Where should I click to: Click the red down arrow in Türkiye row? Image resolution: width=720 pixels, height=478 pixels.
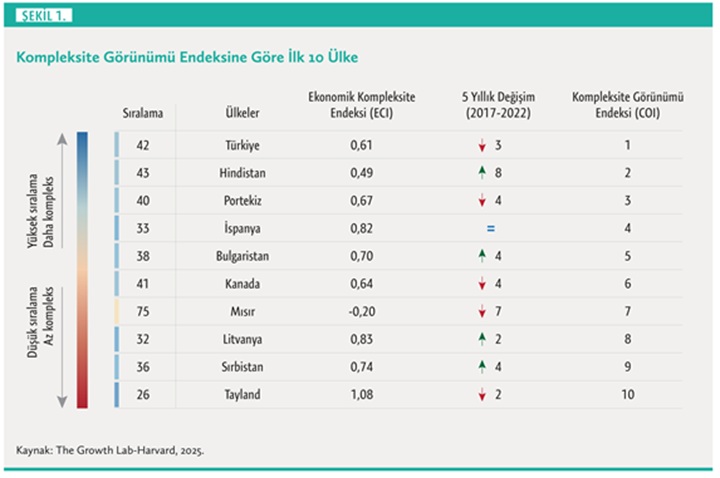point(480,146)
